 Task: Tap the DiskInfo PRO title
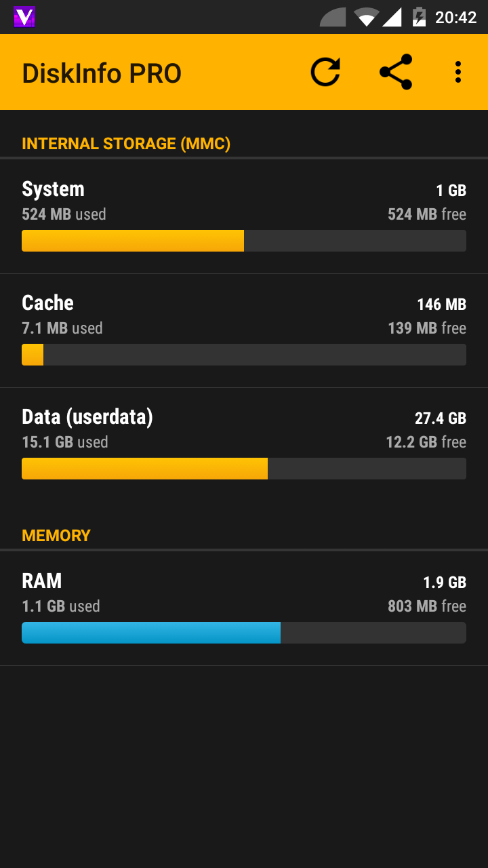coord(102,73)
